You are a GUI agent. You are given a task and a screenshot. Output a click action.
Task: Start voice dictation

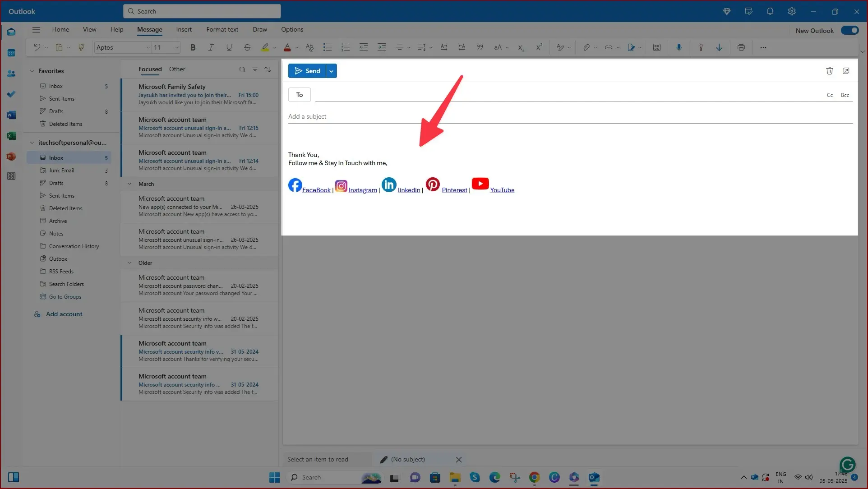click(679, 47)
